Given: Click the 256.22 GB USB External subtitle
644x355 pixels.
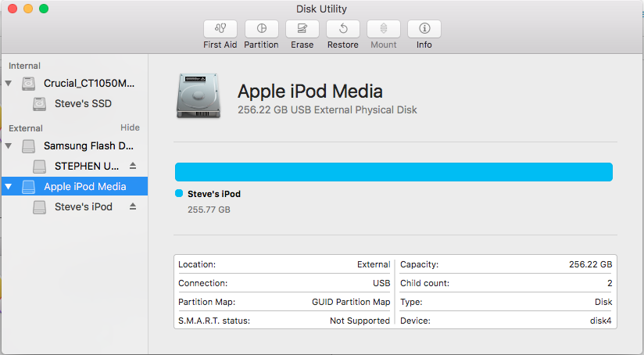Looking at the screenshot, I should pos(327,109).
